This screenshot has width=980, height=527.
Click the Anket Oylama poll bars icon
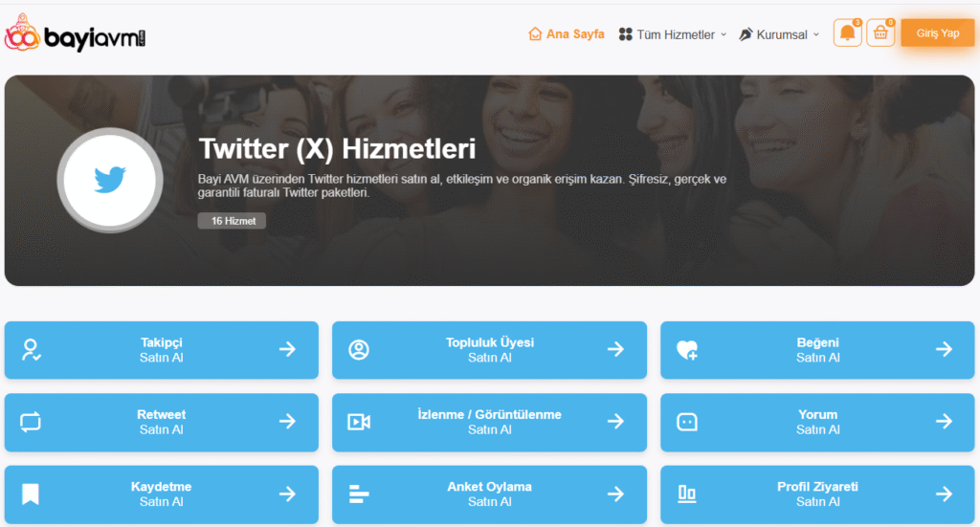[x=359, y=494]
